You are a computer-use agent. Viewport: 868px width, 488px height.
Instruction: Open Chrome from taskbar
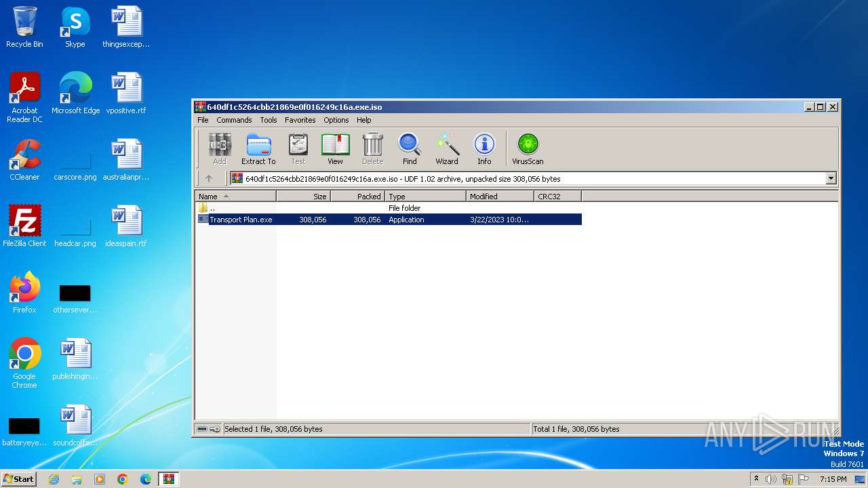coord(123,479)
